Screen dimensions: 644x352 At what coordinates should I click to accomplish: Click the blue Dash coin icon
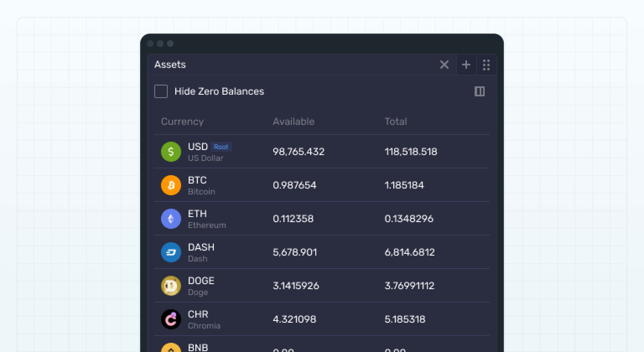pos(171,252)
